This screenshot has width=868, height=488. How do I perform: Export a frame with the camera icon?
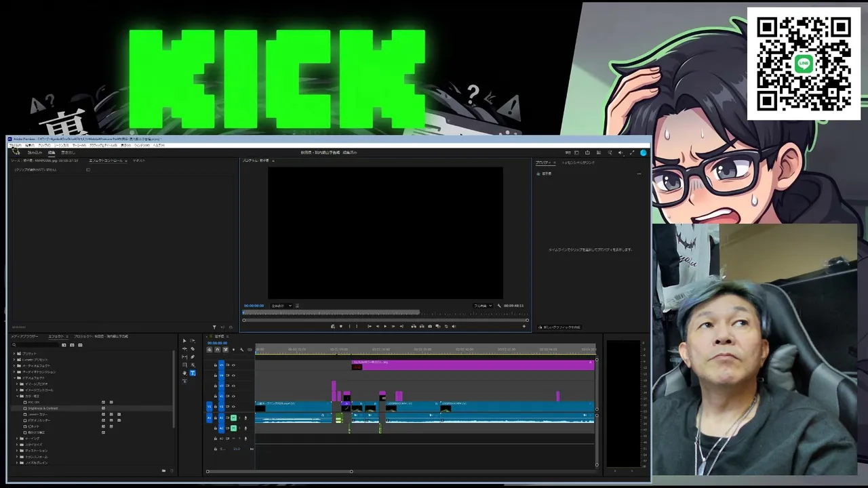click(430, 327)
